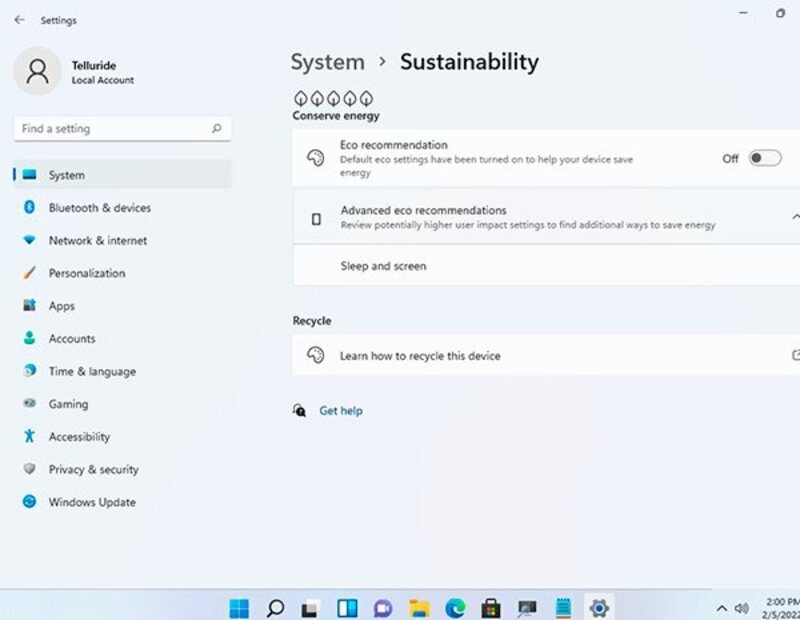Click the Telluride account profile picture

pos(38,71)
